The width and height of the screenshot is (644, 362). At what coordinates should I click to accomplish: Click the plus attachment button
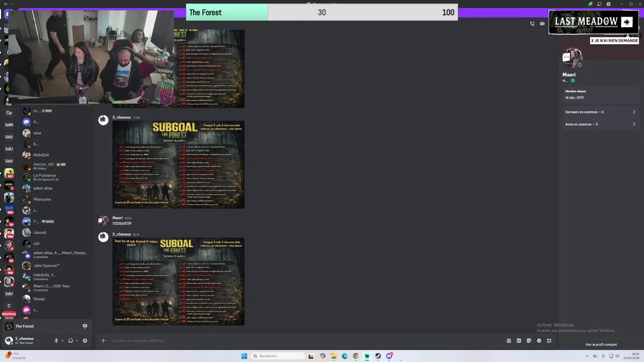pos(103,340)
